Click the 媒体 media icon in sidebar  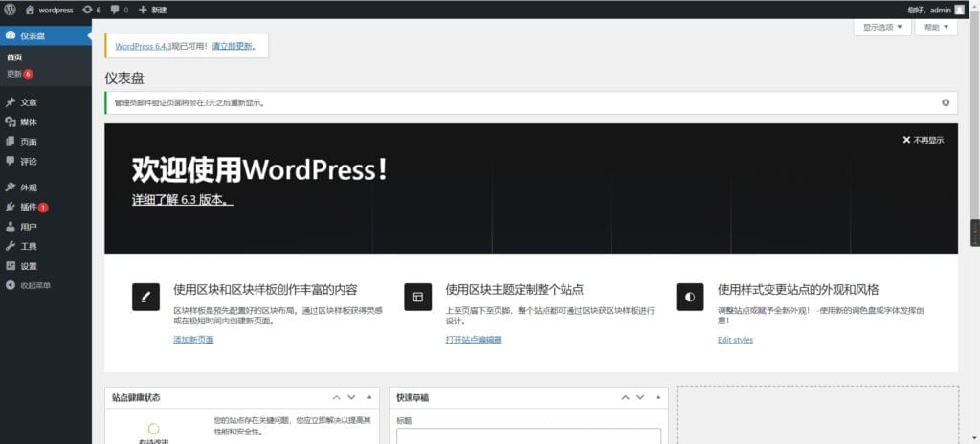pos(10,122)
